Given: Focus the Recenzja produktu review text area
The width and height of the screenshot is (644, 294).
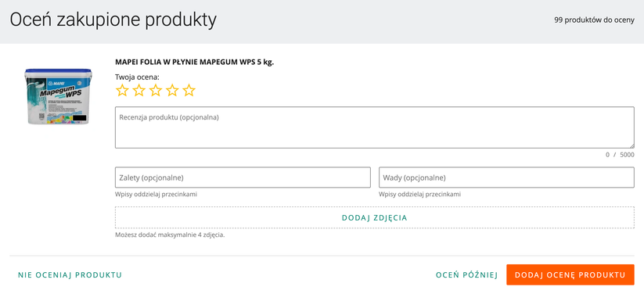Looking at the screenshot, I should [x=375, y=127].
